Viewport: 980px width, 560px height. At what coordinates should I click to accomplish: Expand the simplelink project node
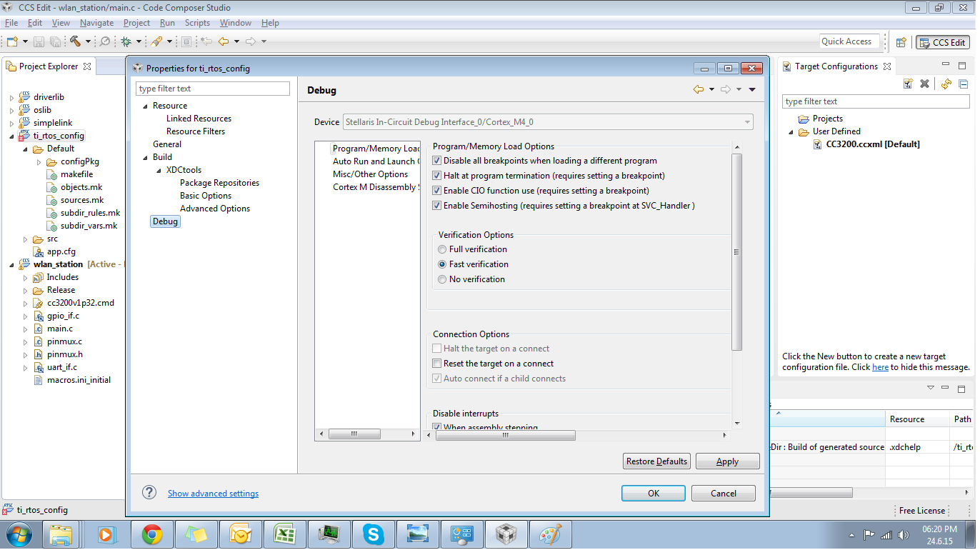(x=11, y=123)
